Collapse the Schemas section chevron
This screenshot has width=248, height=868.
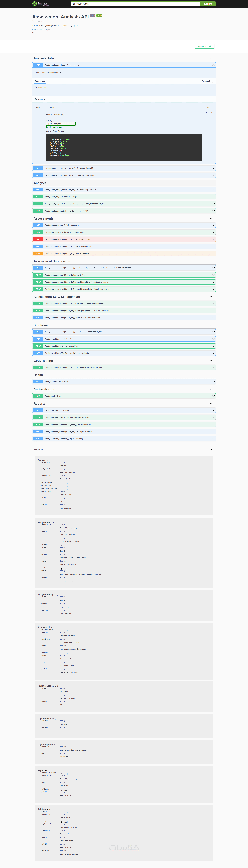(x=212, y=450)
